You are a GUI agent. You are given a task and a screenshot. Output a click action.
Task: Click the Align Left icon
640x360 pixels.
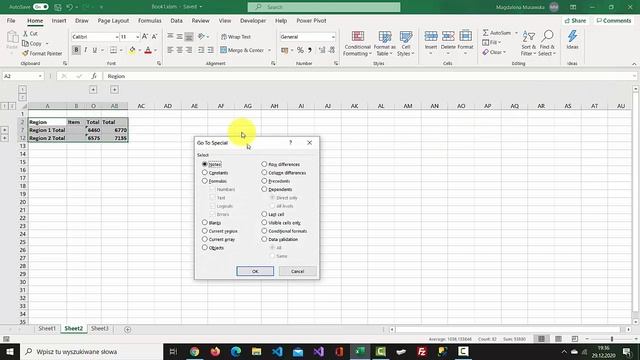pos(170,50)
